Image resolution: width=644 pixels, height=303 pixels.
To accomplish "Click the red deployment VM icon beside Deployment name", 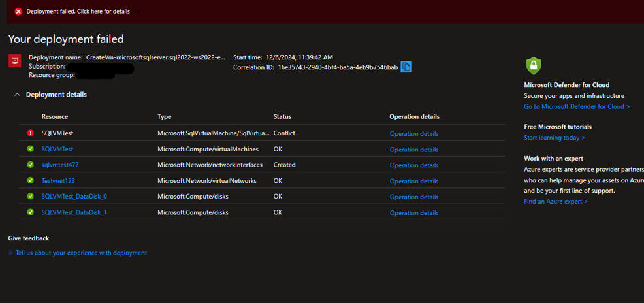I will 15,61.
